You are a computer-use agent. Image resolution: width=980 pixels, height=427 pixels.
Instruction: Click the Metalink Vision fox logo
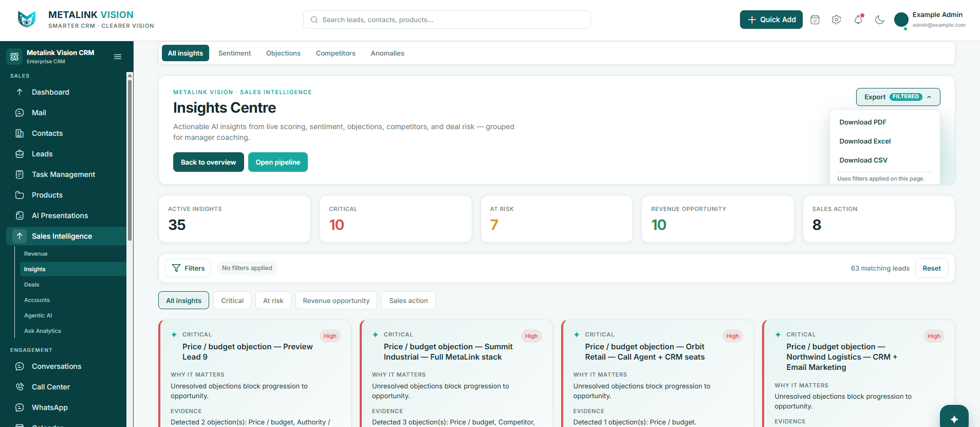click(27, 20)
